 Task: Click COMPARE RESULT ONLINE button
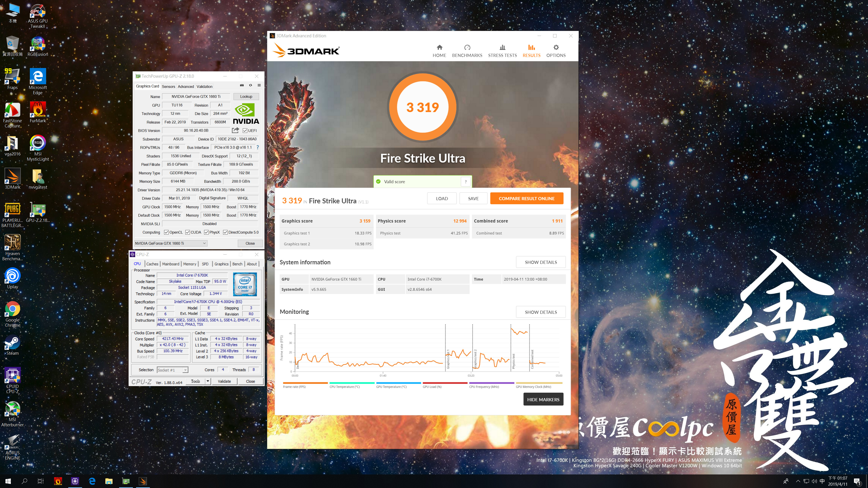[x=526, y=198]
